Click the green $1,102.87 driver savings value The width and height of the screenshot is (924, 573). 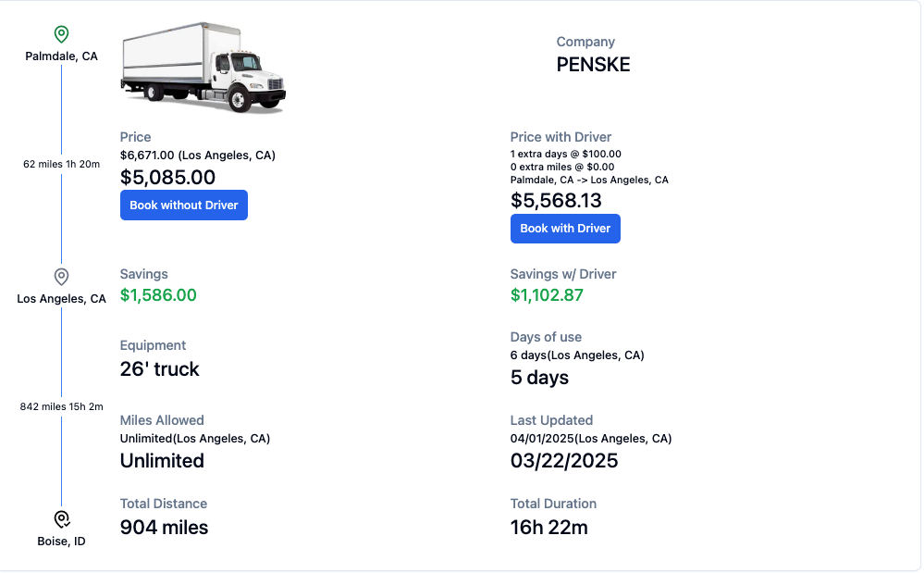click(547, 294)
